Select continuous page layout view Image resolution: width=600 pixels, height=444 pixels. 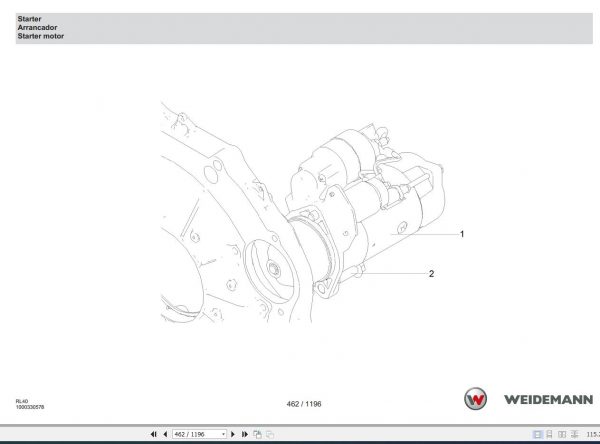click(549, 434)
